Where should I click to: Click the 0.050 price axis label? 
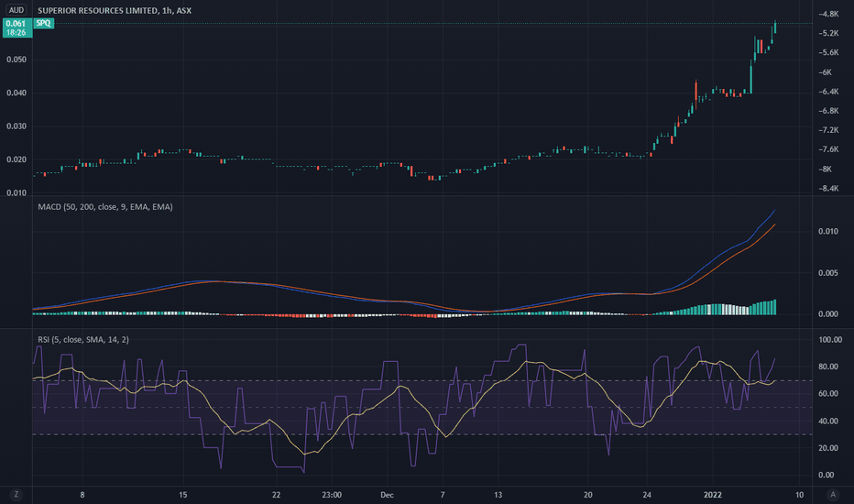[16, 60]
